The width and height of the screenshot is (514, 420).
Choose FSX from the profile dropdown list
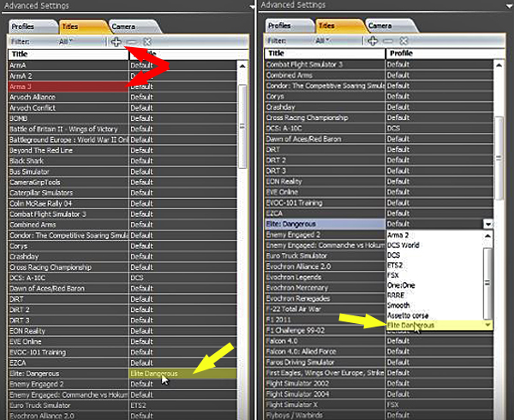434,275
